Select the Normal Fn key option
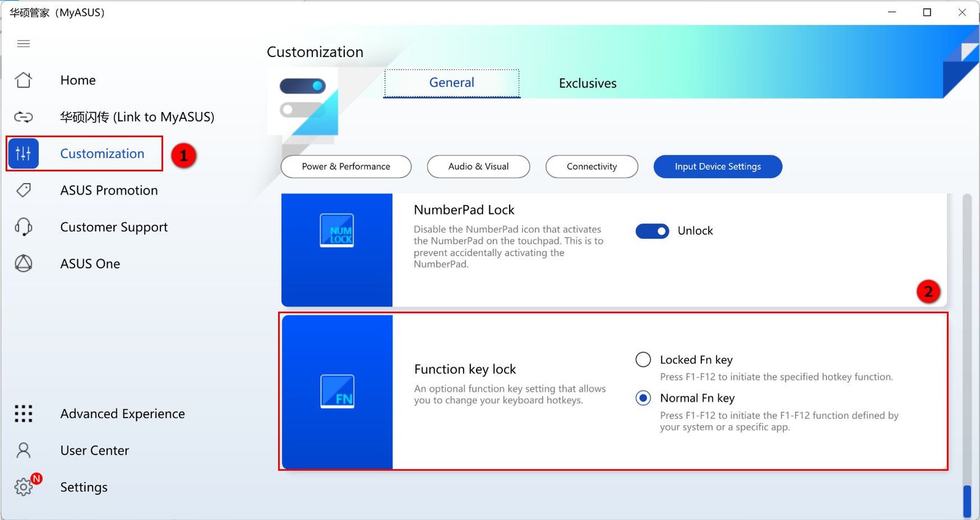Image resolution: width=980 pixels, height=520 pixels. click(x=643, y=398)
